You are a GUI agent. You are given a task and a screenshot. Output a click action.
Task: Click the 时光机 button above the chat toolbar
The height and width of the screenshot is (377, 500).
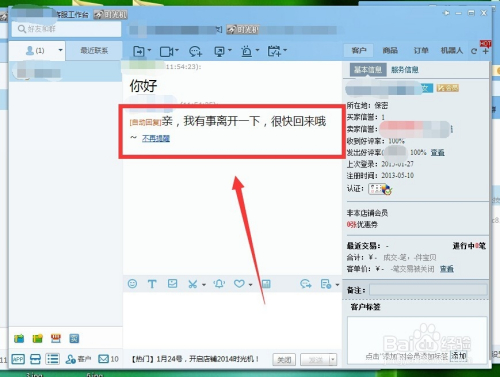243,30
